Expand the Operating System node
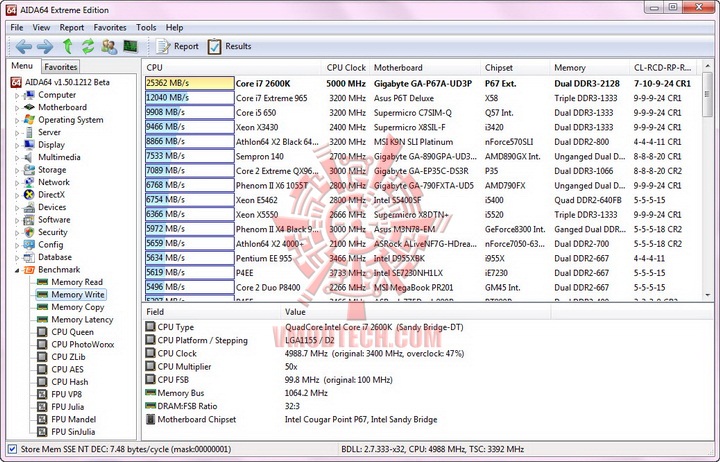The height and width of the screenshot is (462, 720). pos(17,120)
